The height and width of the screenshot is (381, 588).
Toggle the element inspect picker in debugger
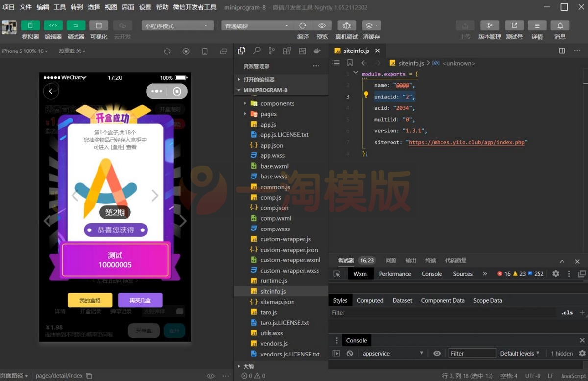337,274
